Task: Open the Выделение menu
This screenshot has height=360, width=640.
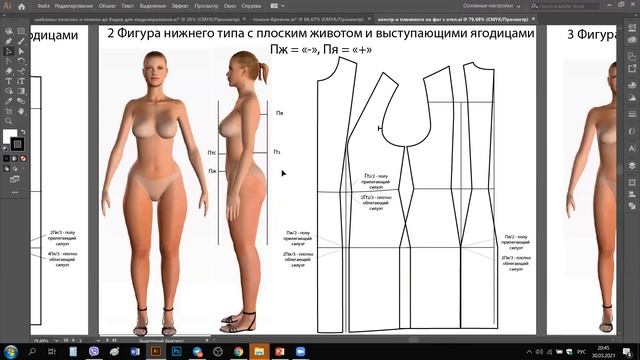Action: [152, 6]
